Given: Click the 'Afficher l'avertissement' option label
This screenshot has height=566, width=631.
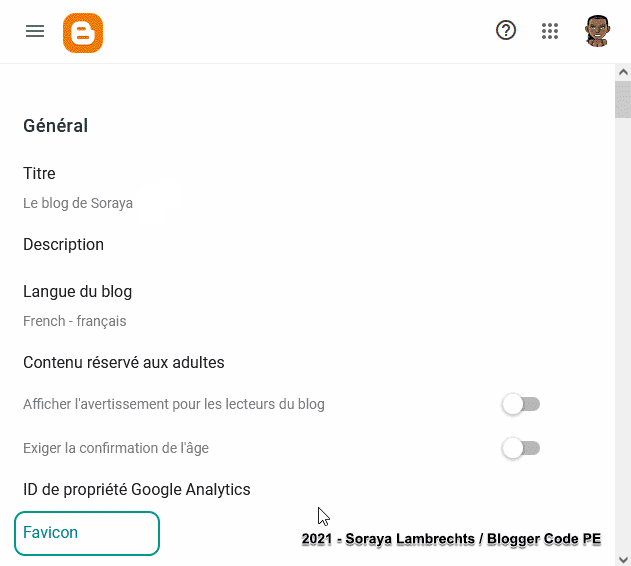Looking at the screenshot, I should tap(174, 404).
